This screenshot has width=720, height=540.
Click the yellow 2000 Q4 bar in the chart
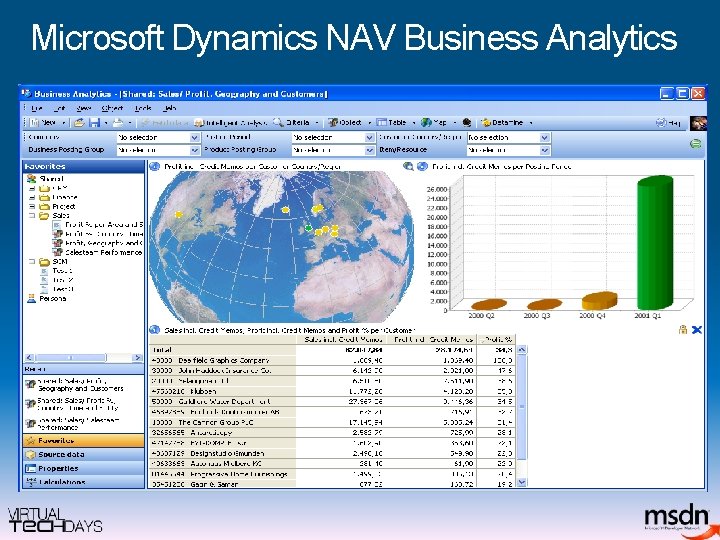599,300
